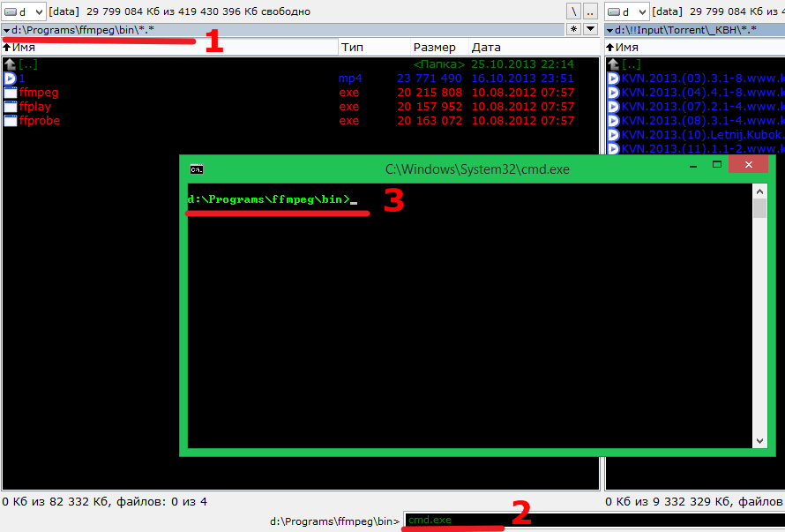This screenshot has height=532, width=785.
Task: Click the parent directory '..' button
Action: point(590,11)
